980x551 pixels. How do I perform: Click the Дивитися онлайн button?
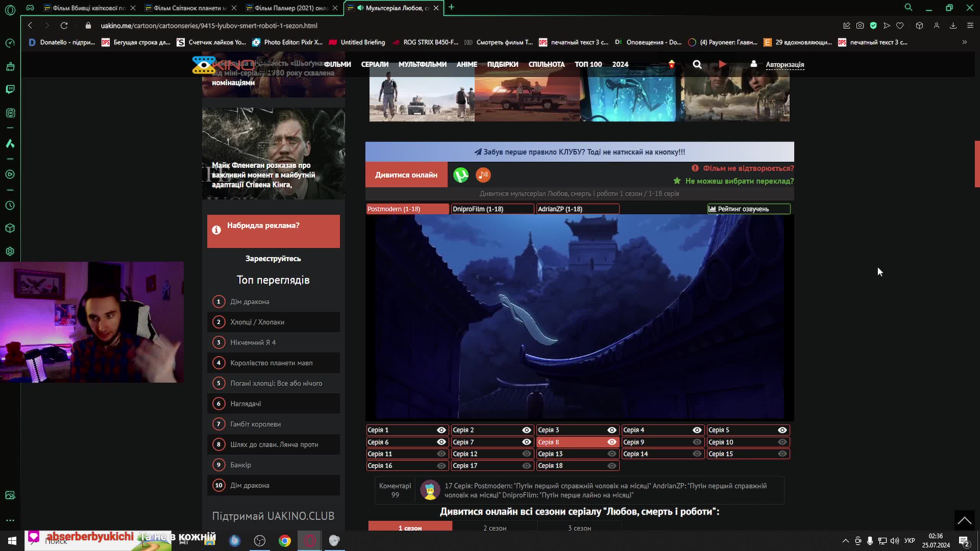coord(406,175)
